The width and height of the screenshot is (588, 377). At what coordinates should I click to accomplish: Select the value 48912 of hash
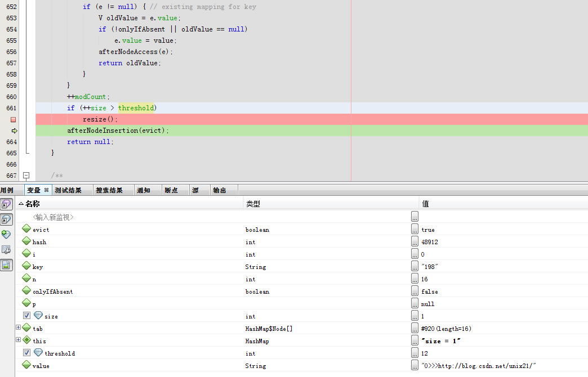pos(429,242)
